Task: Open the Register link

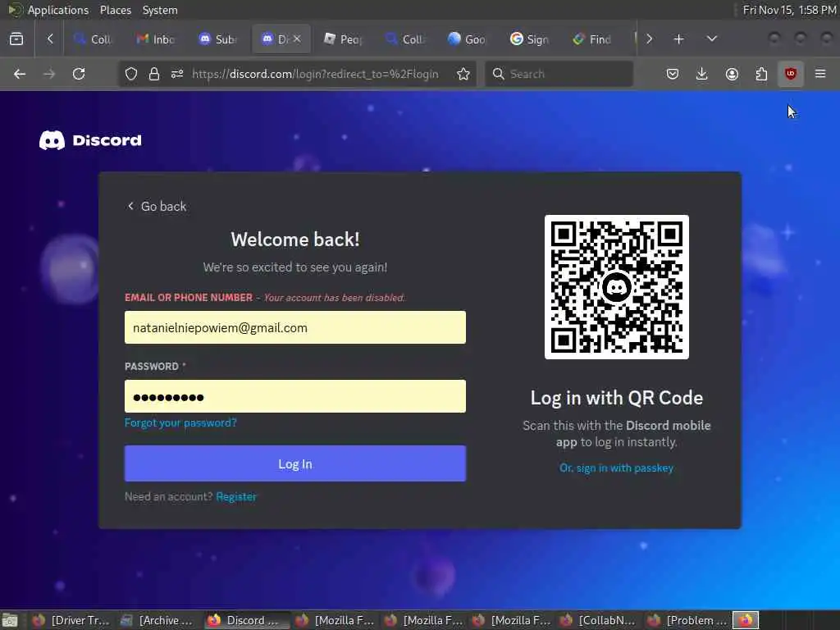Action: (236, 496)
